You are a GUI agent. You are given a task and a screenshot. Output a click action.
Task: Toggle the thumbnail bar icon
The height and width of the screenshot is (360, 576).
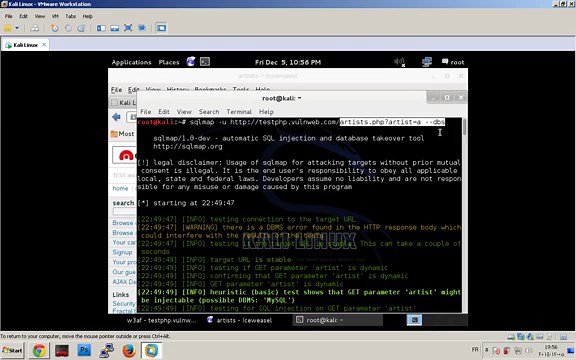(x=115, y=28)
